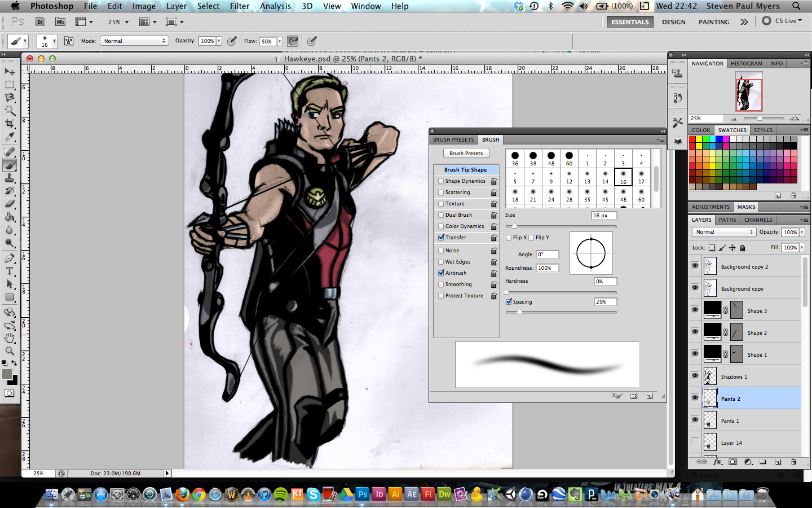Toggle the Brush panel icon in options bar
Image resolution: width=812 pixels, height=508 pixels.
pyautogui.click(x=69, y=41)
